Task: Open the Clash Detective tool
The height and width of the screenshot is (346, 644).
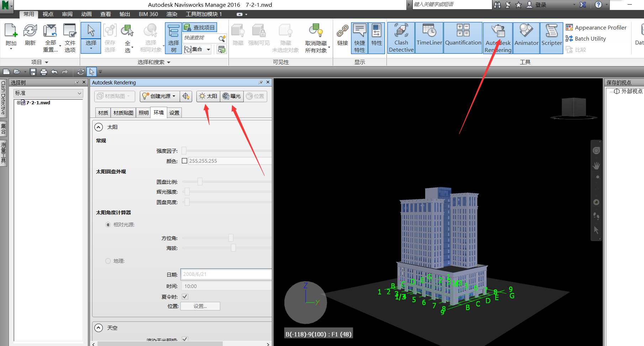Action: [401, 38]
